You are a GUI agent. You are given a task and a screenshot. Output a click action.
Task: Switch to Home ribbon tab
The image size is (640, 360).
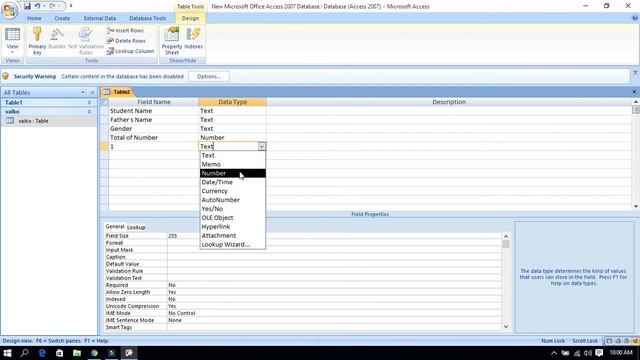click(x=34, y=18)
